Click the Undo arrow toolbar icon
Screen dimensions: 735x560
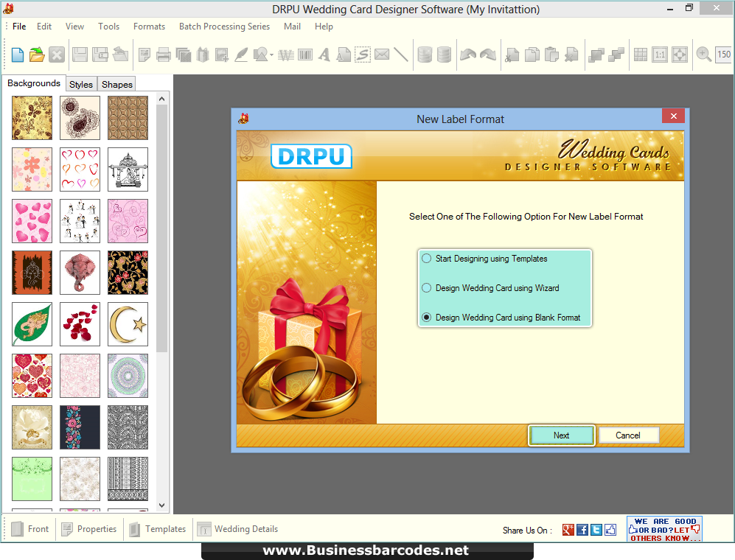pos(468,55)
